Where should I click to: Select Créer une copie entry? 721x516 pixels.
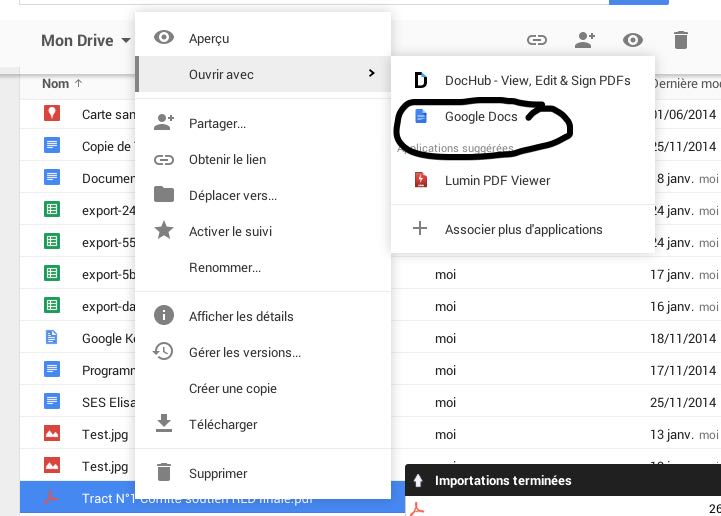tap(263, 388)
